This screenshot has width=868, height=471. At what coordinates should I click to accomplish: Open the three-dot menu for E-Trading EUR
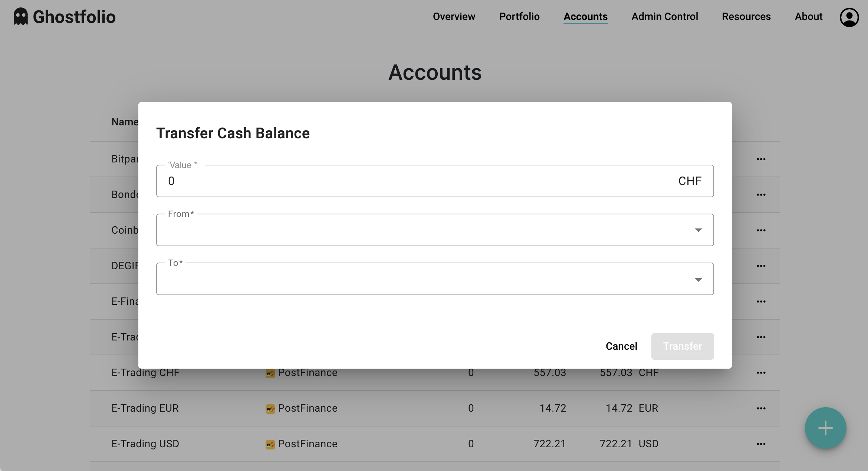761,408
